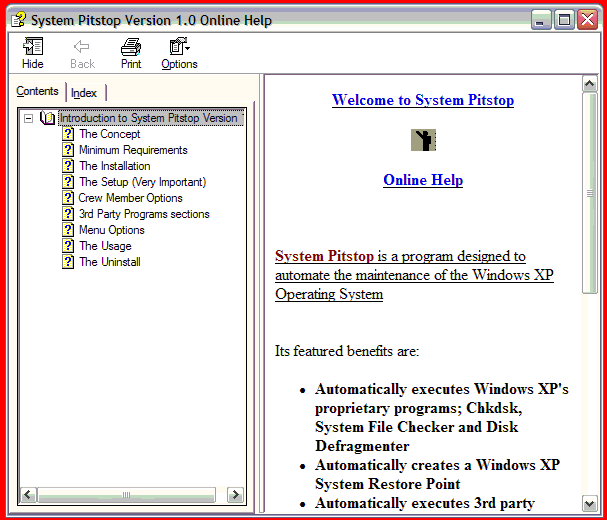
Task: Click the pit crew figure image
Action: pos(423,140)
